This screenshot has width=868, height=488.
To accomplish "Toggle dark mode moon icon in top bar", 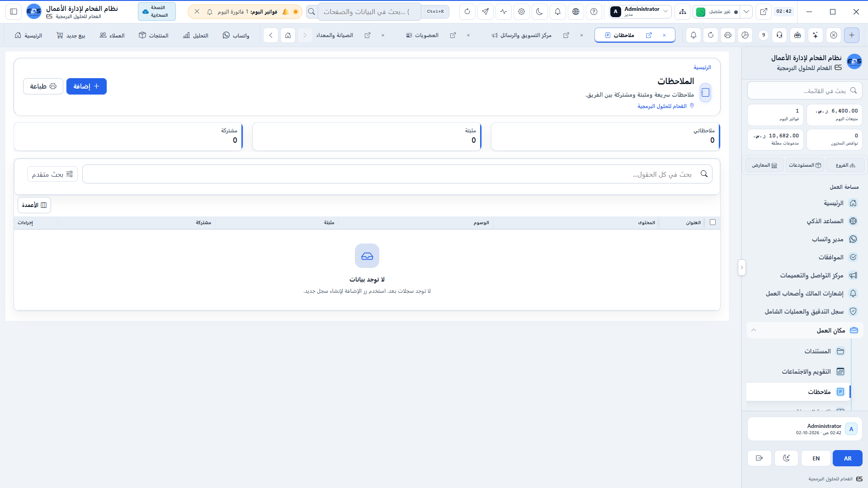I will [x=540, y=12].
